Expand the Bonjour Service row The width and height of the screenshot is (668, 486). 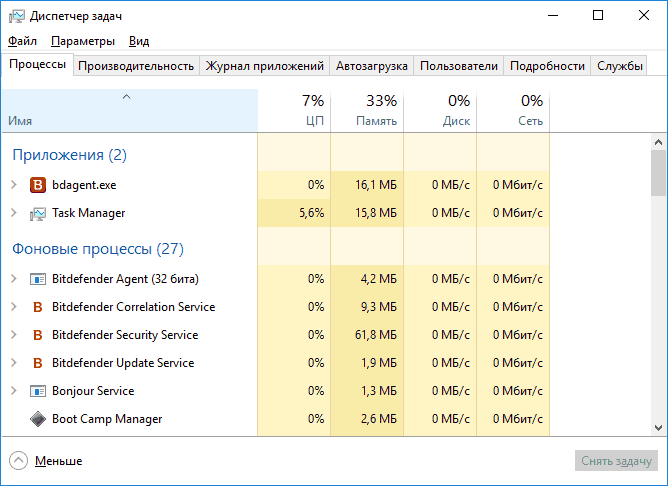14,391
